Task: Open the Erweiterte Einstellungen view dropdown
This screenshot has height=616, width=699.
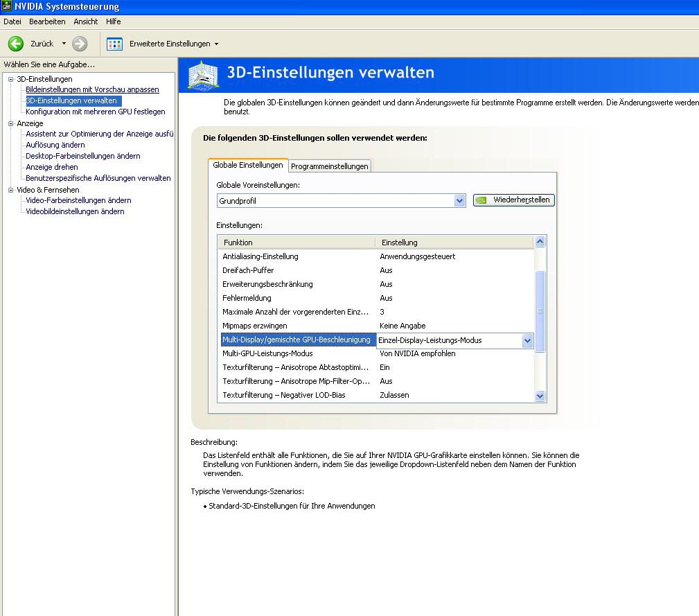Action: pos(217,44)
